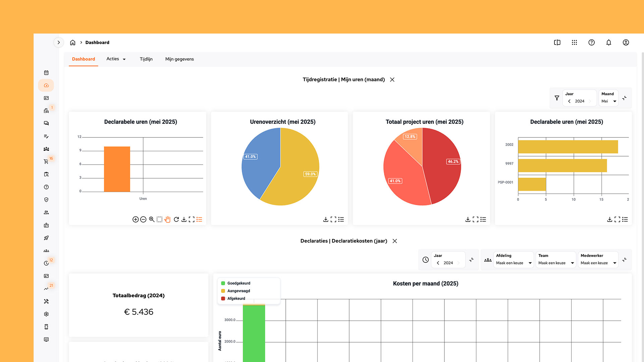
Task: Open the rocket icon in sidebar
Action: click(x=46, y=238)
